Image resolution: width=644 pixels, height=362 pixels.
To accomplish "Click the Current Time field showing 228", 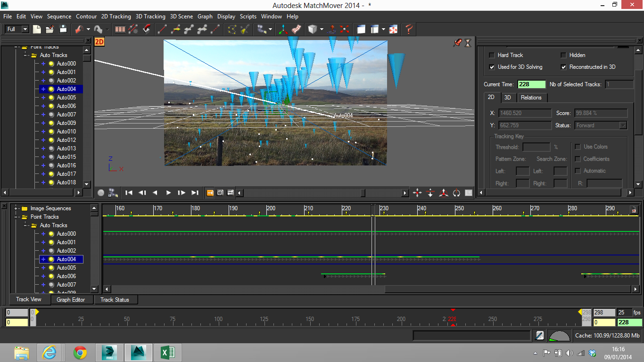I will [531, 84].
